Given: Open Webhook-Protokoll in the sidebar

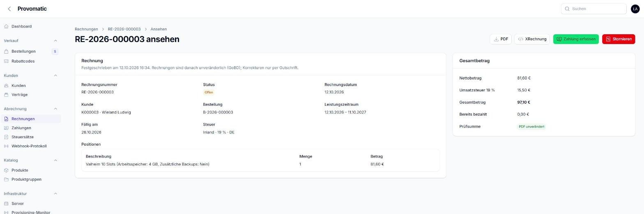Looking at the screenshot, I should (29, 146).
